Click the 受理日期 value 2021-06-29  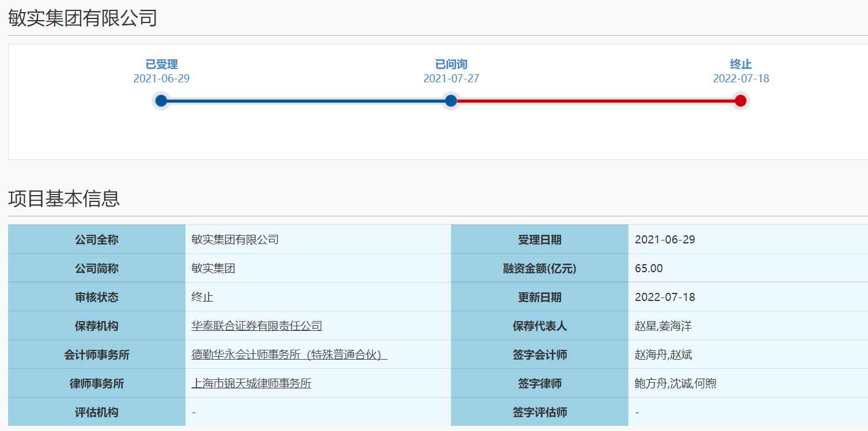665,240
